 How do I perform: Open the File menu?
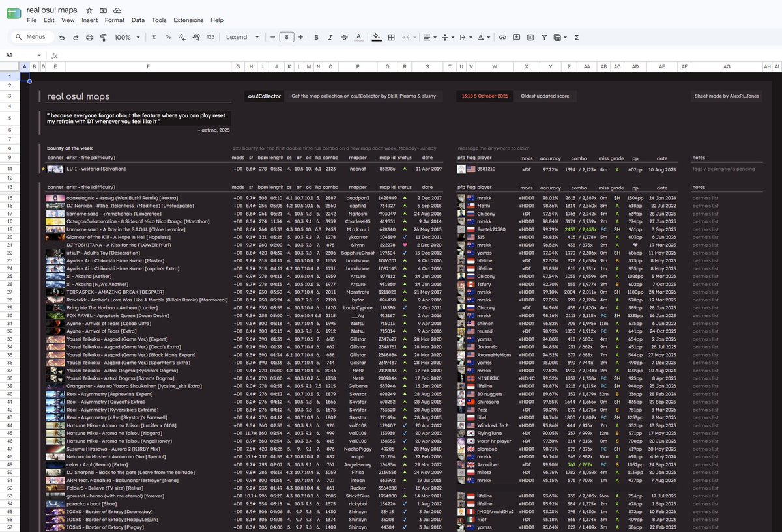(32, 20)
